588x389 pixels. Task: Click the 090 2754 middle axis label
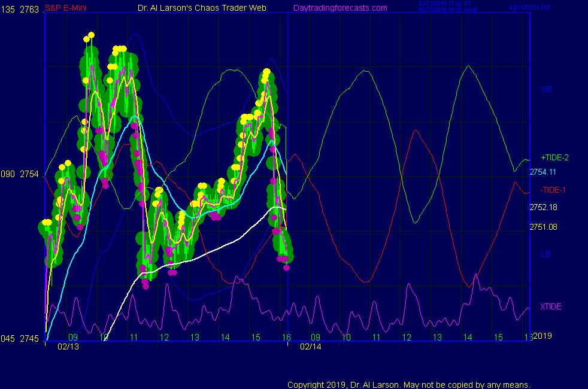[20, 174]
